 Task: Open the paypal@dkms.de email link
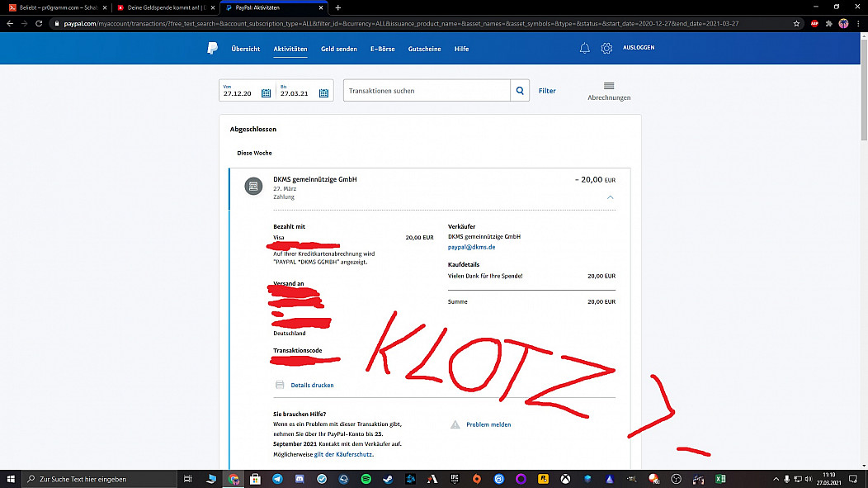point(471,247)
